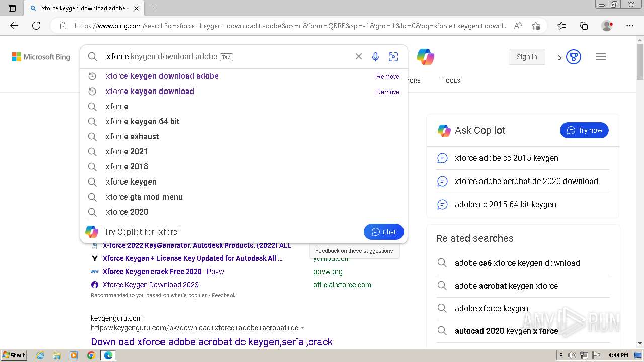Image resolution: width=644 pixels, height=362 pixels.
Task: Open Edge Settings and more menu
Action: point(630,26)
